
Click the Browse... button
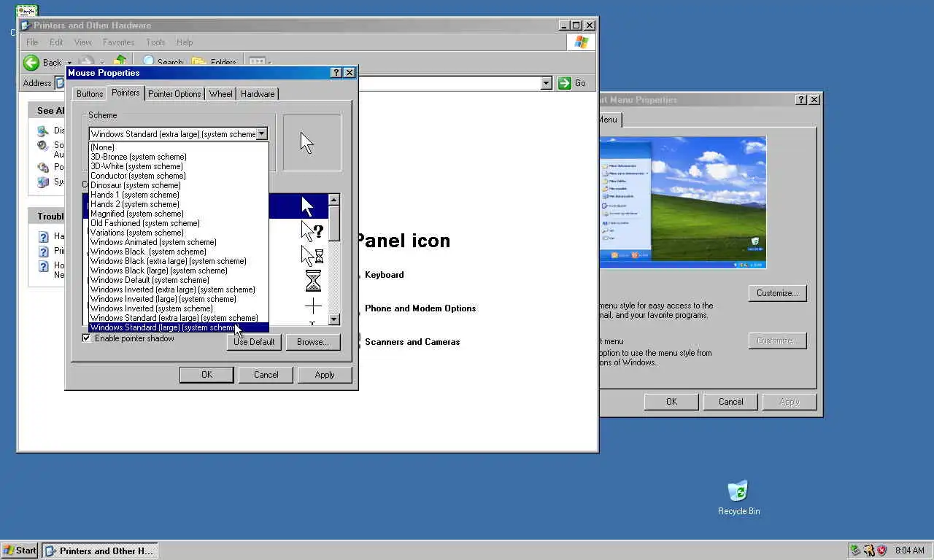tap(313, 342)
